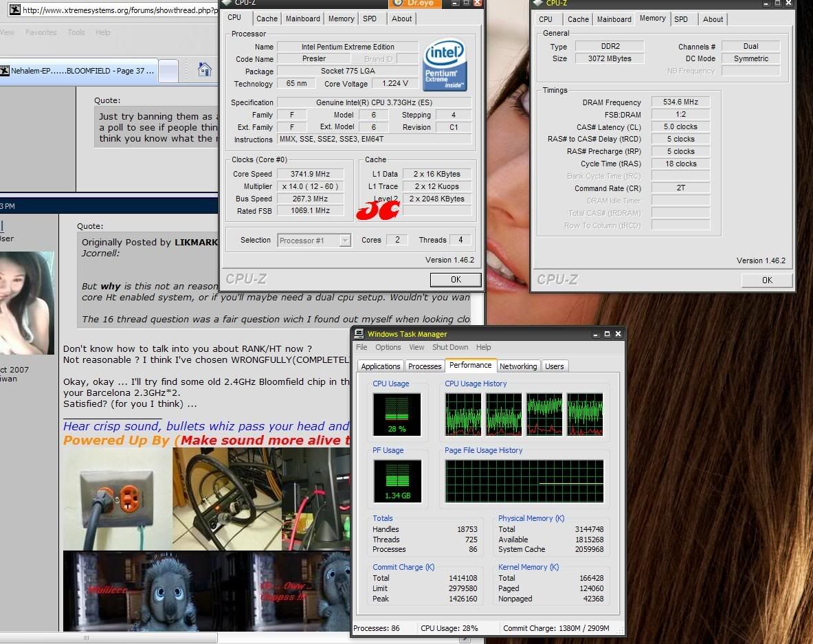This screenshot has height=644, width=813.
Task: Select CPU tab in right CPU-Z window
Action: click(546, 19)
